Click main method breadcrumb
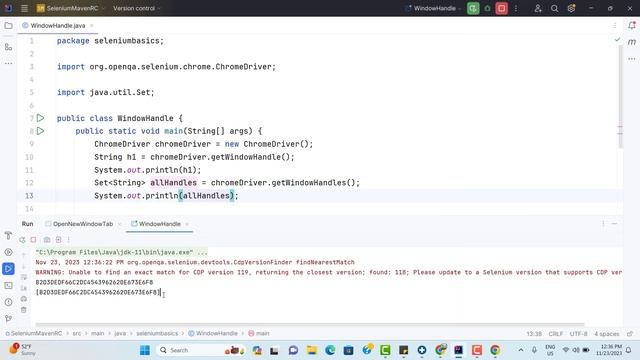640x360 pixels. (x=259, y=333)
